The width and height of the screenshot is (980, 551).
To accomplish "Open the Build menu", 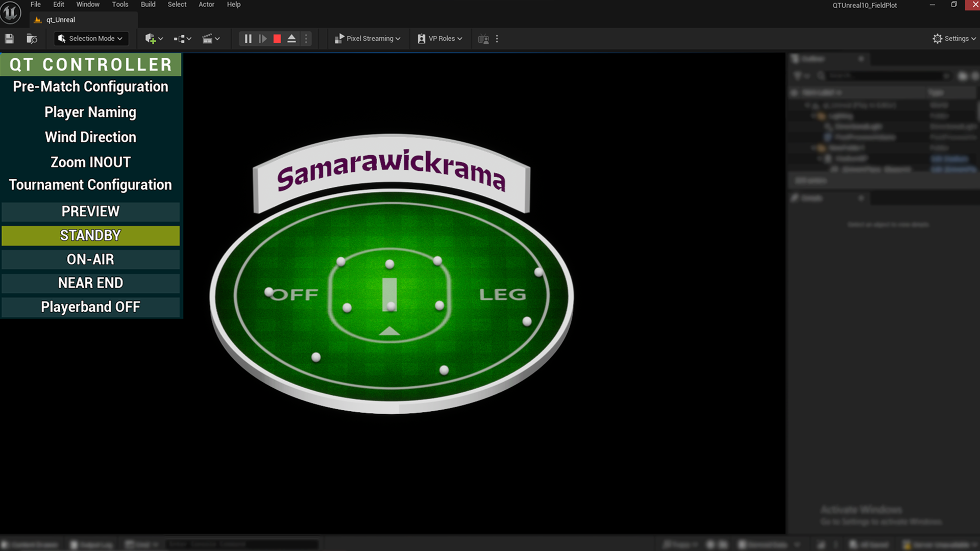I will pyautogui.click(x=148, y=5).
